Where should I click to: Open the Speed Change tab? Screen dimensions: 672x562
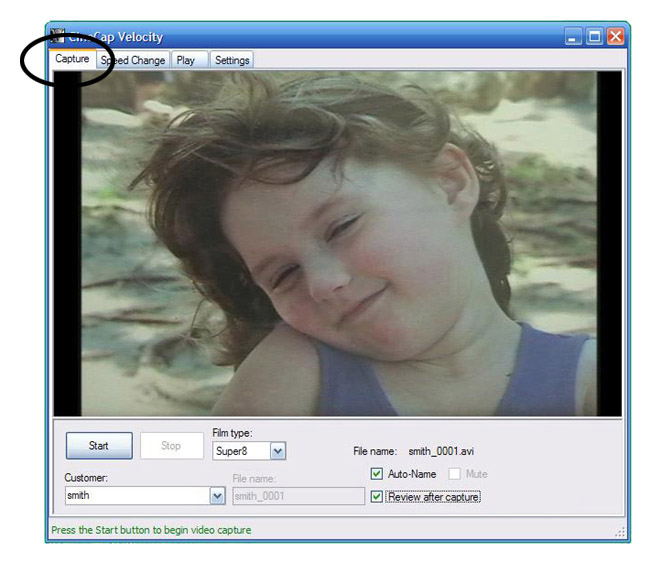[134, 61]
